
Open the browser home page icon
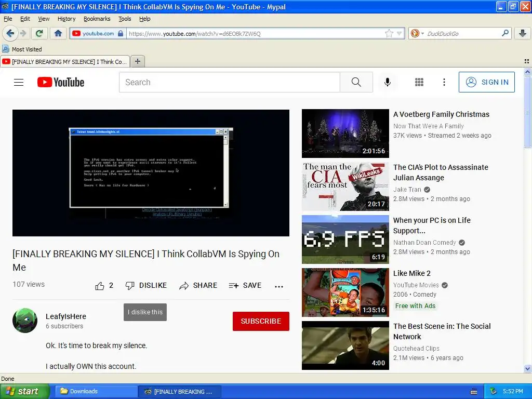click(58, 33)
